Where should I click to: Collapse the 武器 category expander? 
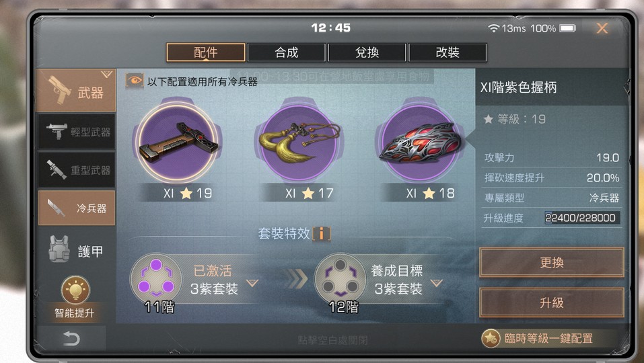(x=106, y=74)
